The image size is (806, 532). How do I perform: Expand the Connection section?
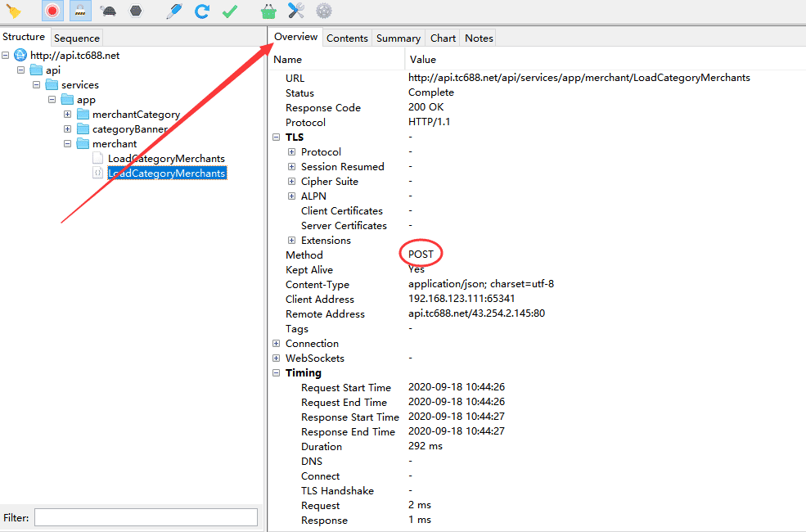pyautogui.click(x=277, y=343)
